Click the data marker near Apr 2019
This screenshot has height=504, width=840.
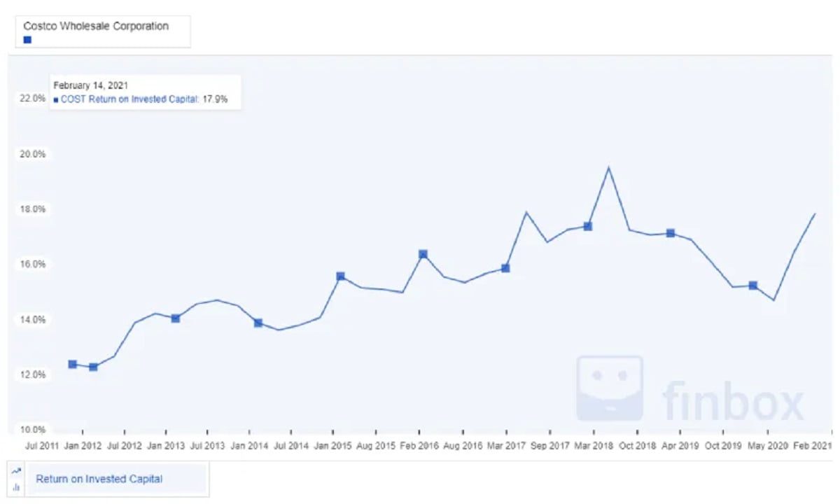pos(671,233)
